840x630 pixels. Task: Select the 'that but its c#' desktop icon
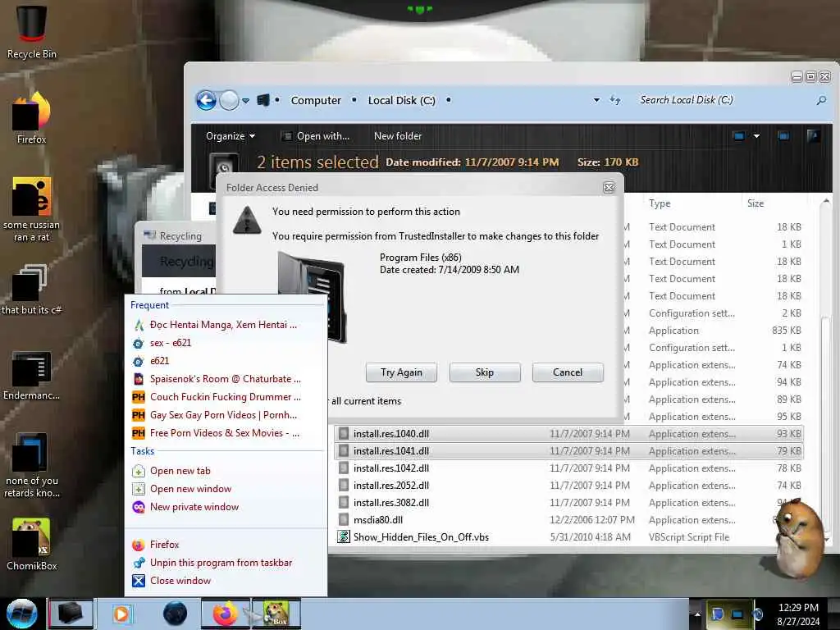(31, 290)
